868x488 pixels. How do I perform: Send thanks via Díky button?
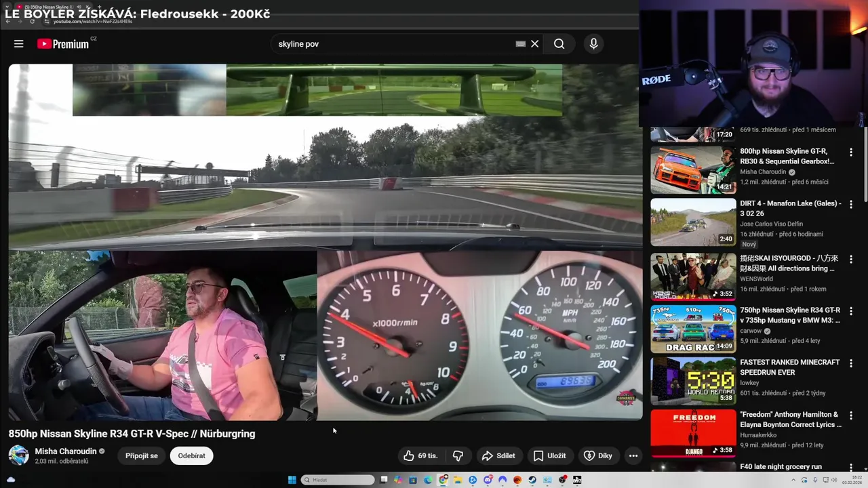click(597, 455)
